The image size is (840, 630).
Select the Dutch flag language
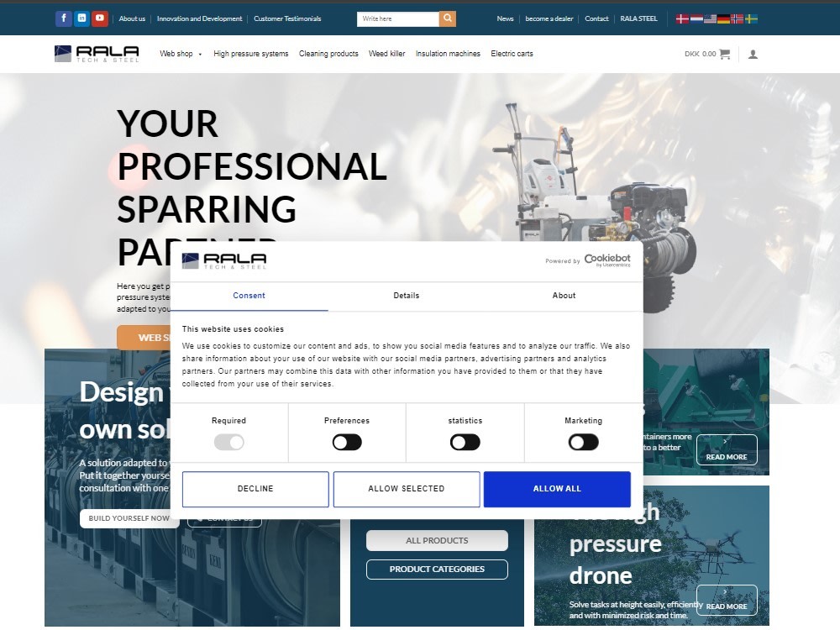(696, 18)
